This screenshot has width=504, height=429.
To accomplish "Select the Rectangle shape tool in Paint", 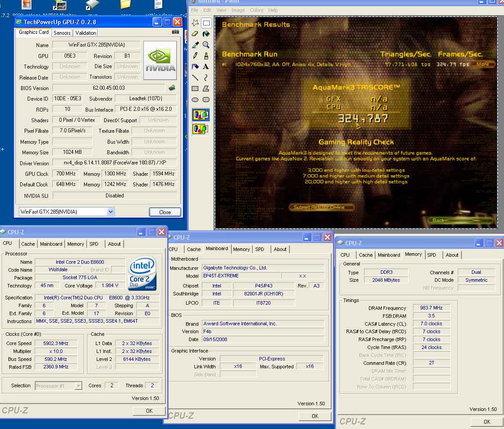I will click(195, 88).
